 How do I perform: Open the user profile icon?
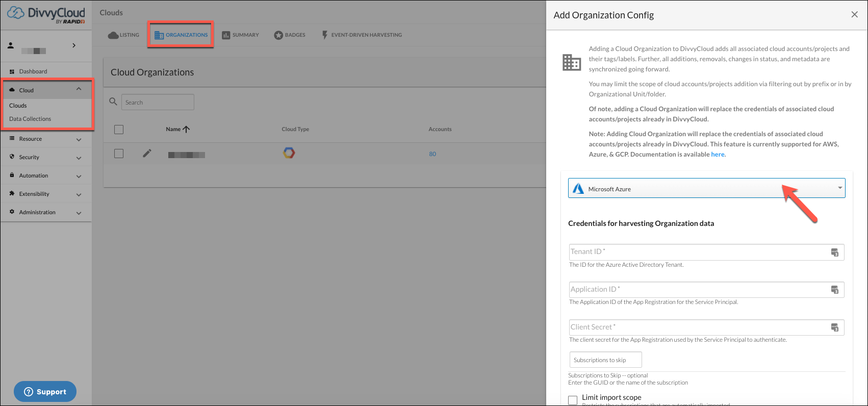coord(11,45)
